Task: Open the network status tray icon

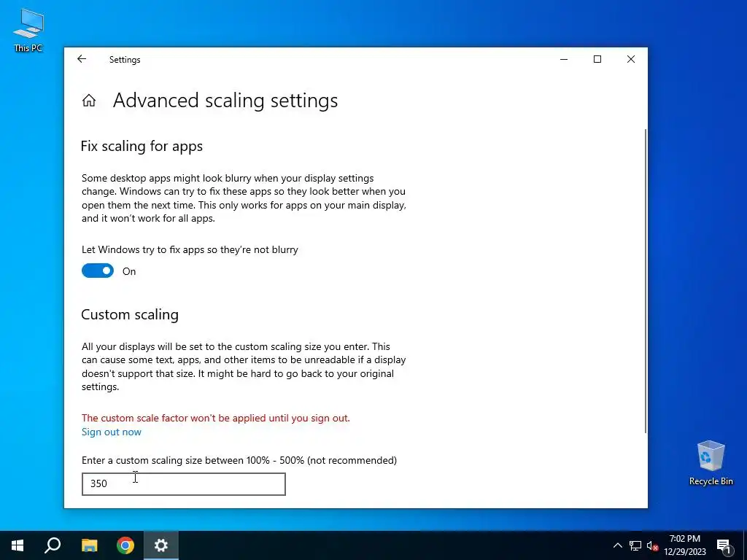Action: tap(635, 545)
